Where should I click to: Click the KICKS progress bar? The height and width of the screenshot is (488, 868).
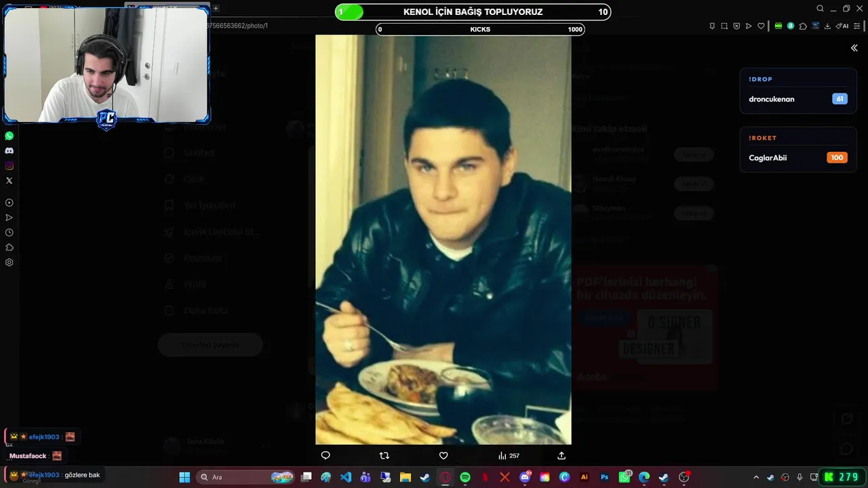[x=480, y=29]
